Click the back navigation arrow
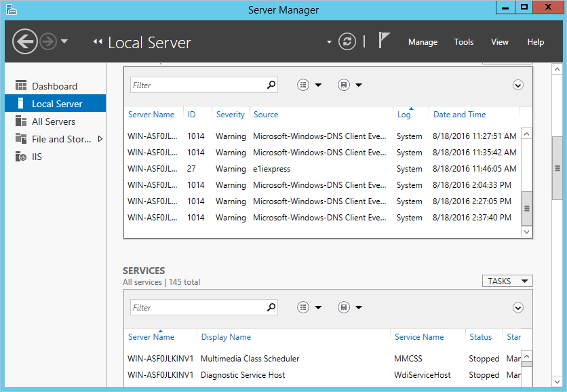The height and width of the screenshot is (392, 567). tap(25, 41)
